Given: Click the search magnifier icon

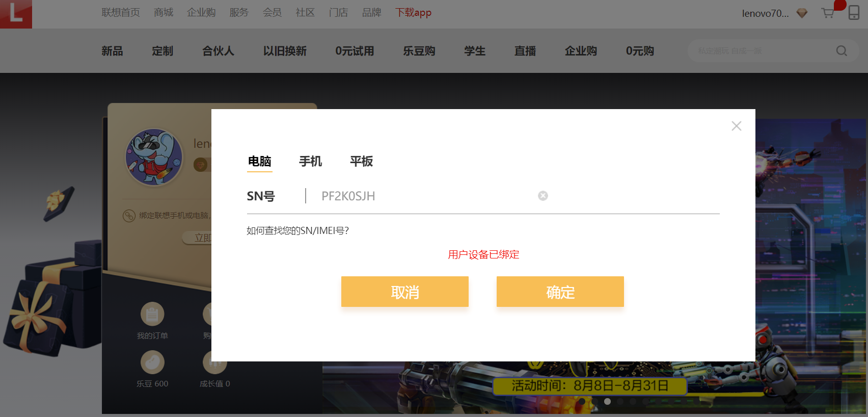Looking at the screenshot, I should [842, 51].
